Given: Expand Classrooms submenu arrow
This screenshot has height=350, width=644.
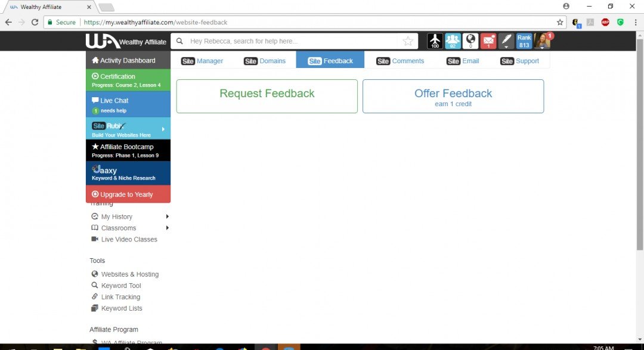Looking at the screenshot, I should pyautogui.click(x=167, y=228).
